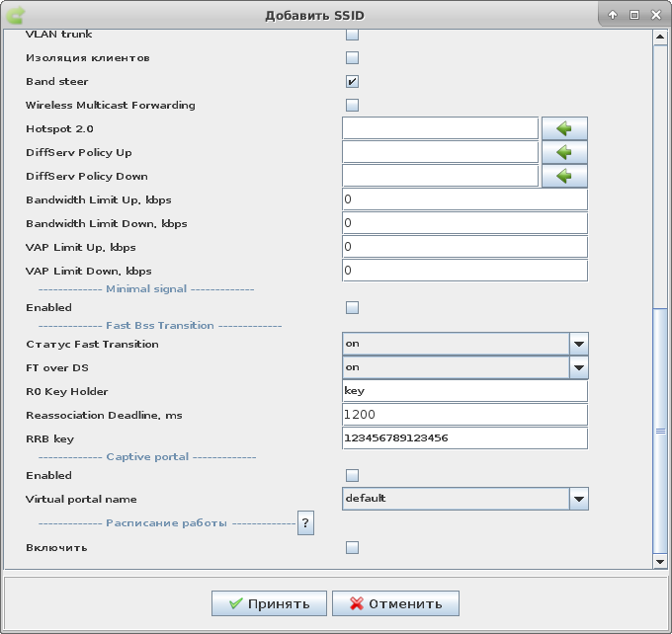The image size is (672, 634).
Task: Enable the VLAN trunk checkbox
Action: tap(352, 35)
